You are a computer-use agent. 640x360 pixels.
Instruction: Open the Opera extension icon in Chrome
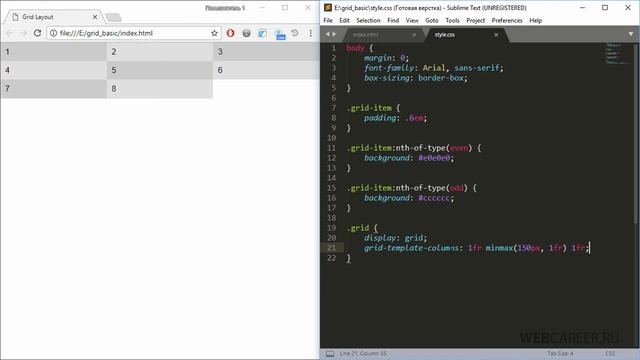[230, 33]
